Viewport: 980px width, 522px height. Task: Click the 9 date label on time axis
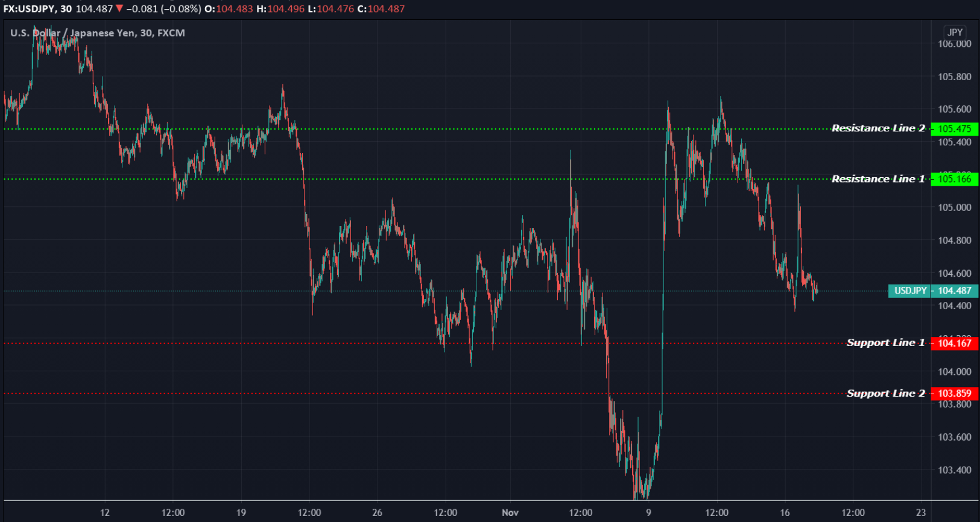(649, 513)
